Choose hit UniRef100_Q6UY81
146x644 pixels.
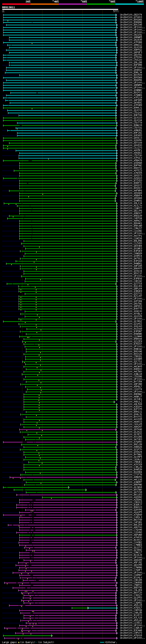[131, 55]
